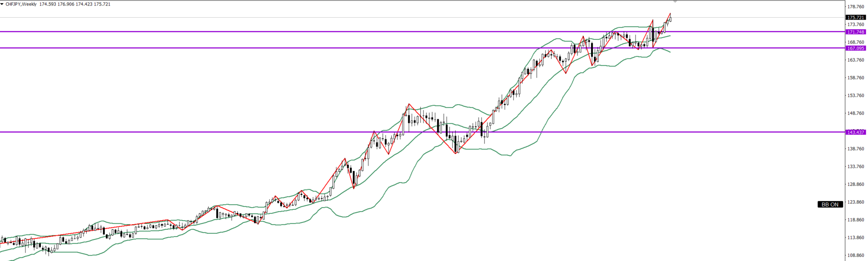Screen dimensions: 868x261
Task: Open the one-click trading arrow beside CHFJPY
Action: tap(2, 4)
